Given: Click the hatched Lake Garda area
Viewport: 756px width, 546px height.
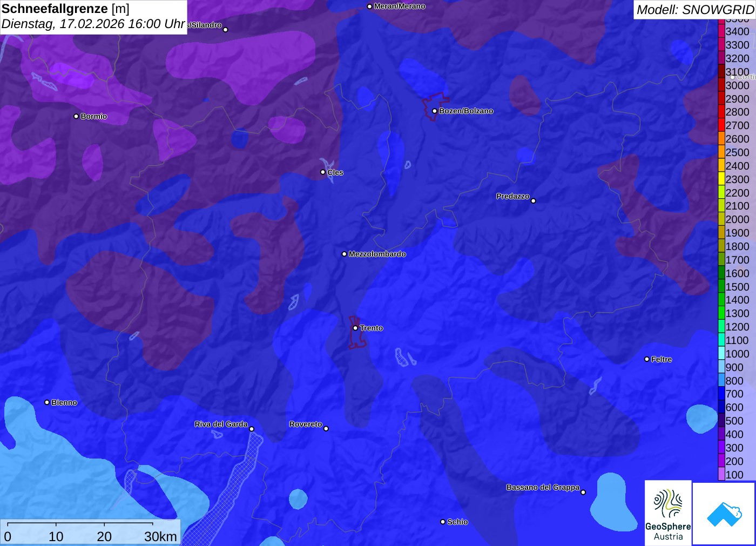Looking at the screenshot, I should 230,491.
